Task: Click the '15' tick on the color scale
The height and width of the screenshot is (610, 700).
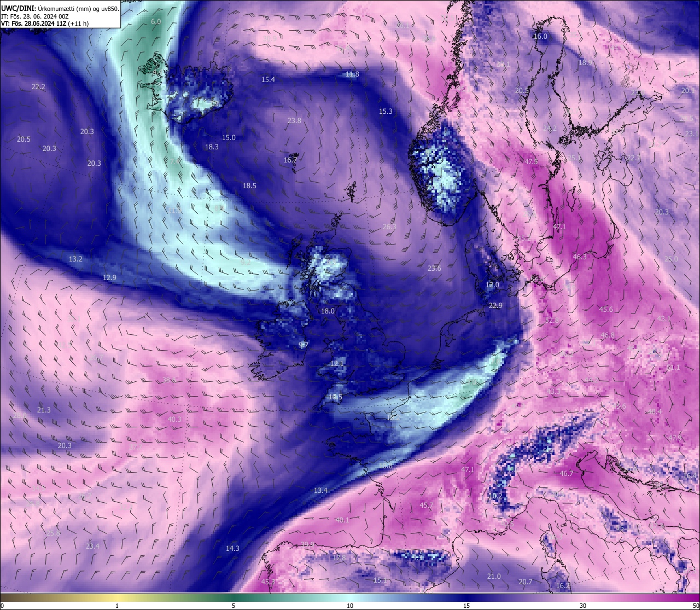Action: click(x=466, y=606)
